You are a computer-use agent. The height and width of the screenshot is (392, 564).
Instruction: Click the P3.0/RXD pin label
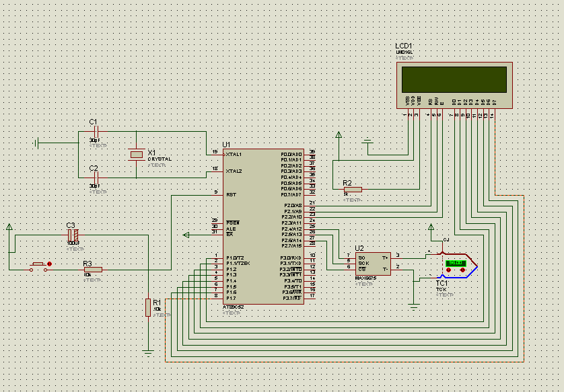tap(291, 258)
